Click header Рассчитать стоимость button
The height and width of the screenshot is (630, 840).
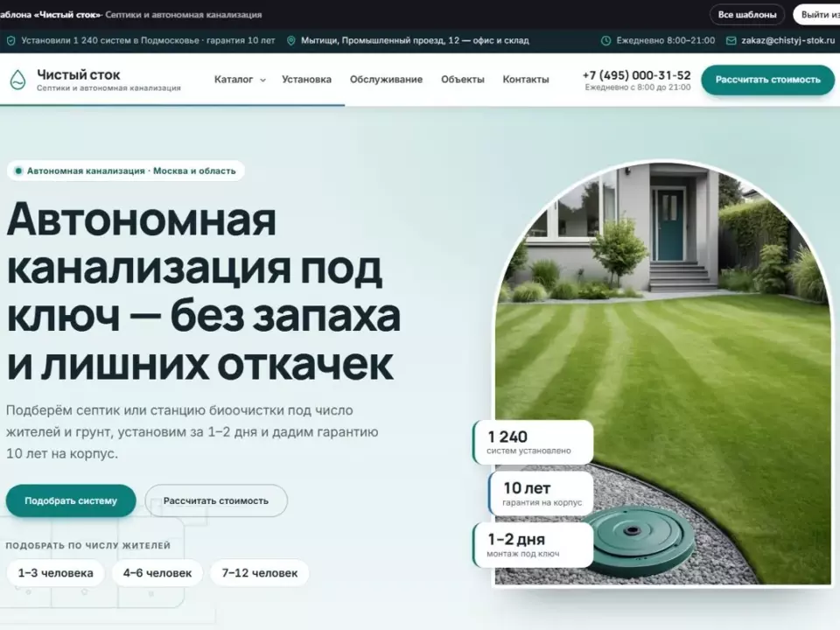[767, 80]
